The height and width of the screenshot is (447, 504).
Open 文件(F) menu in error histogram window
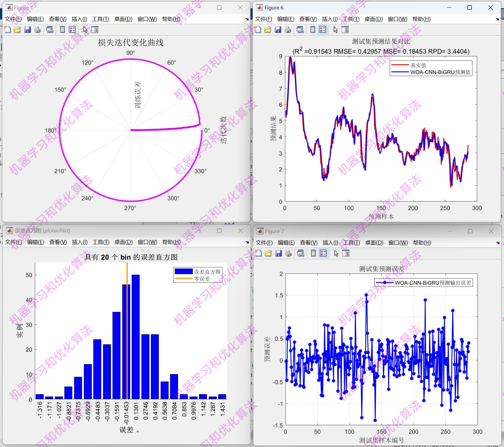[14, 242]
